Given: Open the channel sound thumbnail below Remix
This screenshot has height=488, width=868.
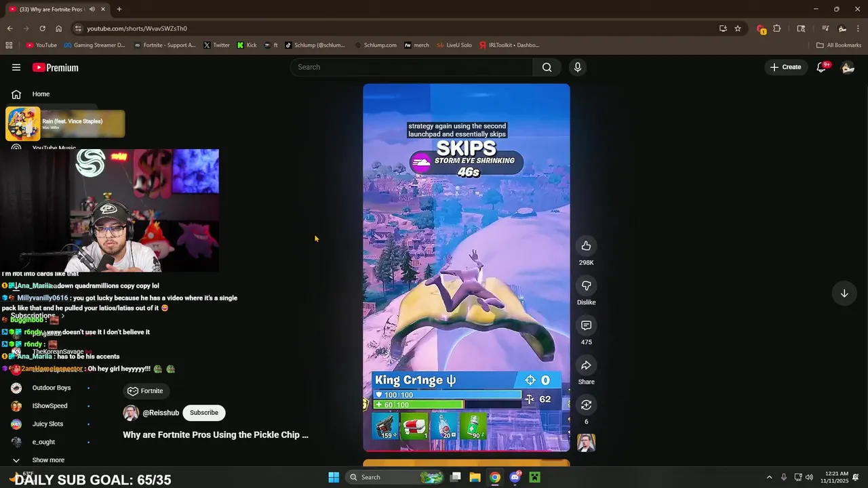Looking at the screenshot, I should click(x=587, y=443).
